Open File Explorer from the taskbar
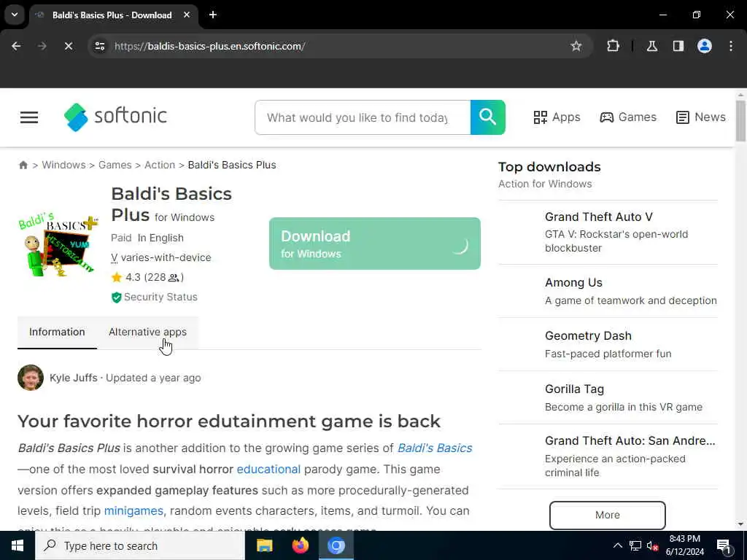 pyautogui.click(x=264, y=545)
